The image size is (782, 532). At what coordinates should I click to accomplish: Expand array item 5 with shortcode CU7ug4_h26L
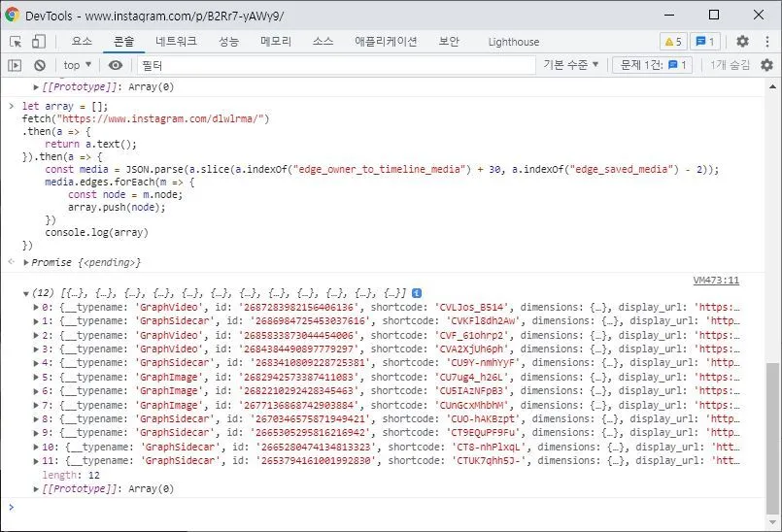[x=36, y=378]
